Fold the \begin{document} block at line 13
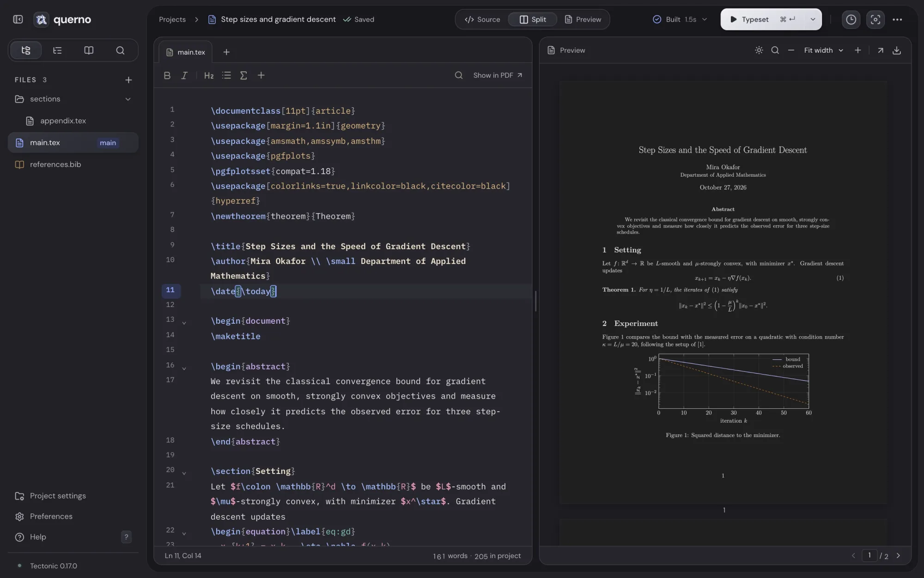Image resolution: width=924 pixels, height=578 pixels. tap(184, 323)
